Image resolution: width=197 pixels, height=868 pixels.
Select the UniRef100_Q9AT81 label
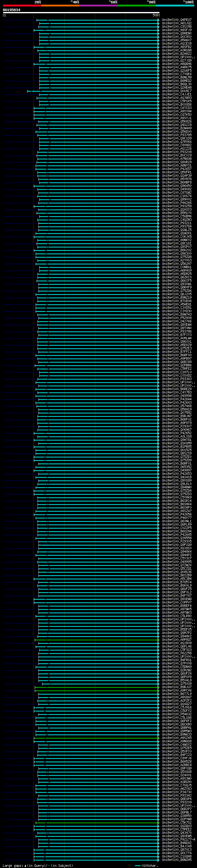point(177,440)
